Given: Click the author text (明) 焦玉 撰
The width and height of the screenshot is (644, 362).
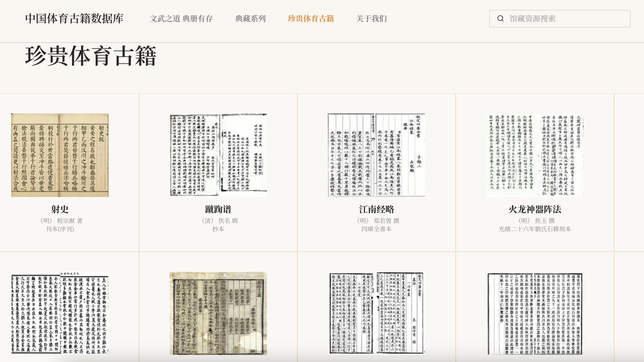Looking at the screenshot, I should 535,221.
